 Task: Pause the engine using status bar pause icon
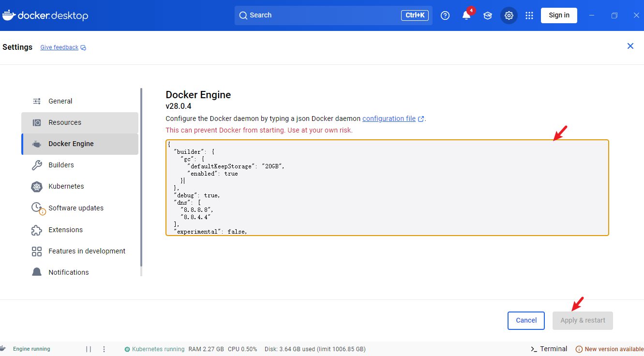[x=89, y=349]
